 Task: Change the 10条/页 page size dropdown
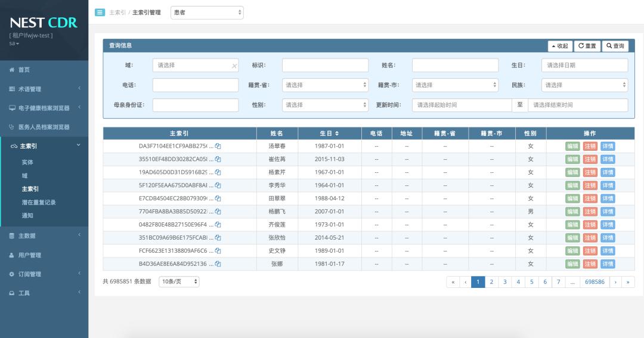pos(179,281)
